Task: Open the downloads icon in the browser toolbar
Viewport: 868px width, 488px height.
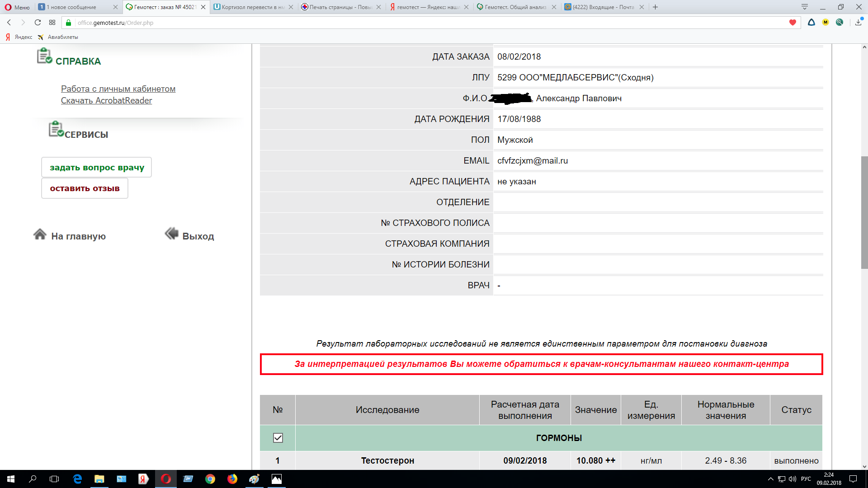Action: (x=858, y=23)
